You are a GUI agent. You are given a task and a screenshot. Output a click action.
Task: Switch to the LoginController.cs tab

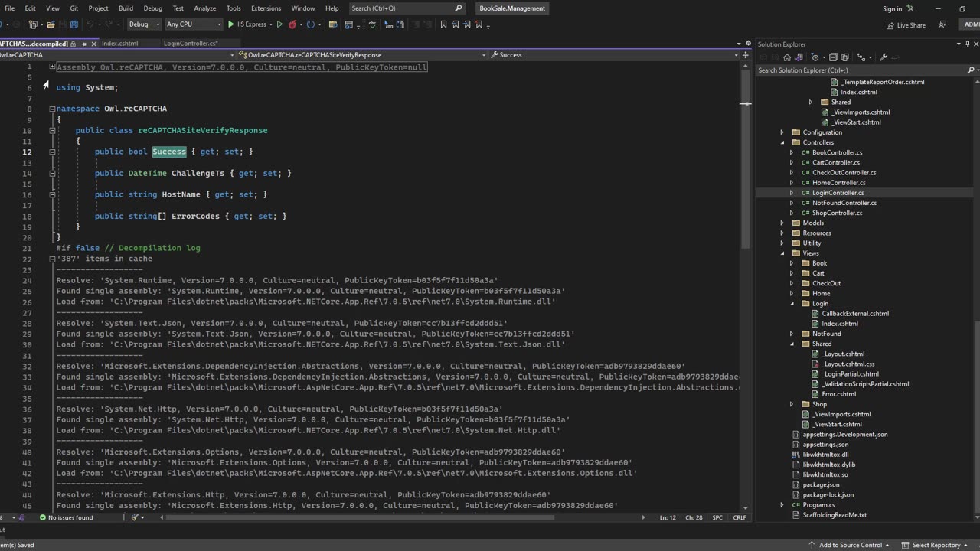pos(191,44)
